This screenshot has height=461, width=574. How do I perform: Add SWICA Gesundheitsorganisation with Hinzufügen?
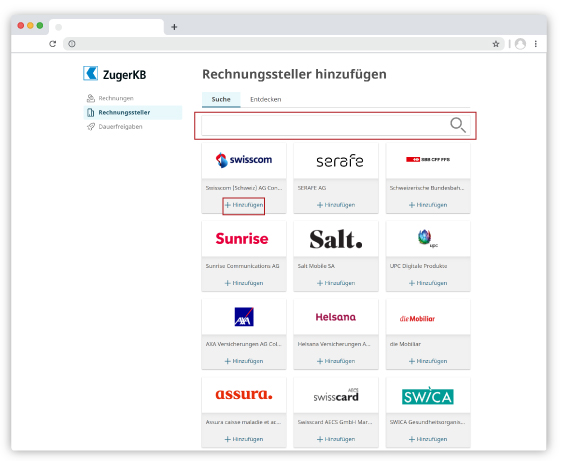coord(428,439)
